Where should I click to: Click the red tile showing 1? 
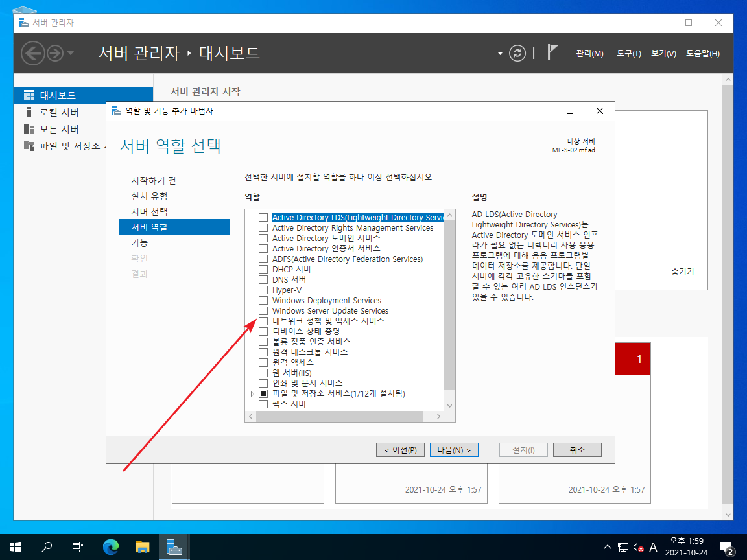[x=633, y=358]
